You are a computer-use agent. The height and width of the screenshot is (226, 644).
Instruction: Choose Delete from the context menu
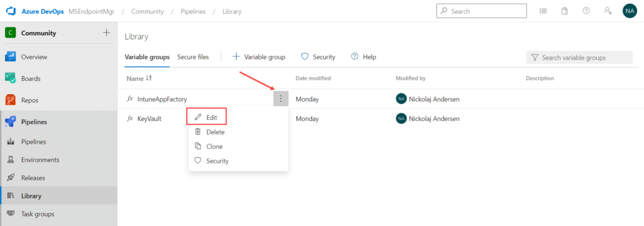tap(238, 132)
